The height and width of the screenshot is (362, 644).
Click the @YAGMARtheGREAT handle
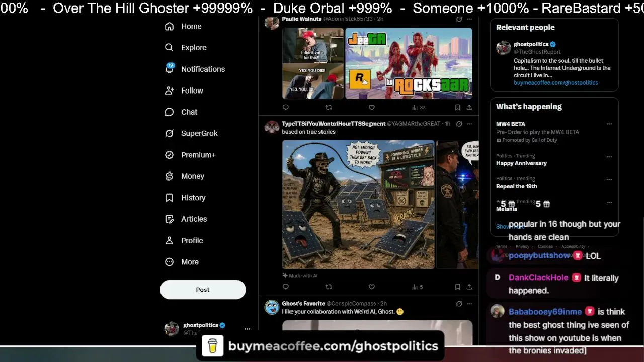tap(414, 124)
